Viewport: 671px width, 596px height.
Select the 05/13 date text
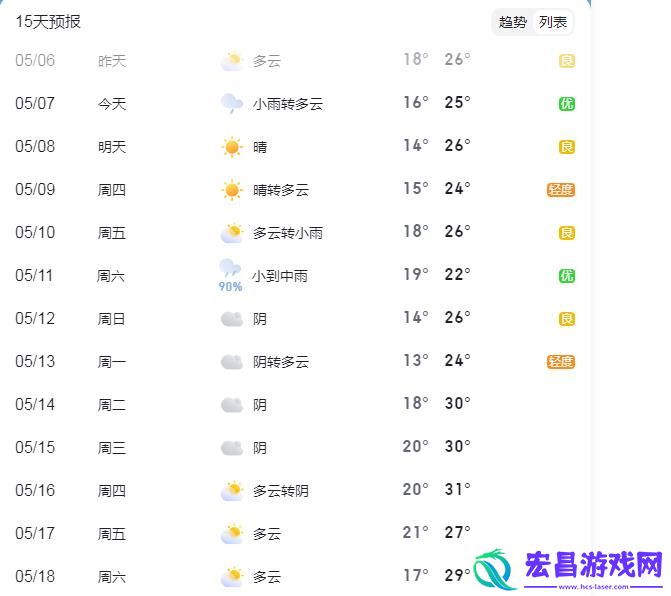pyautogui.click(x=35, y=361)
